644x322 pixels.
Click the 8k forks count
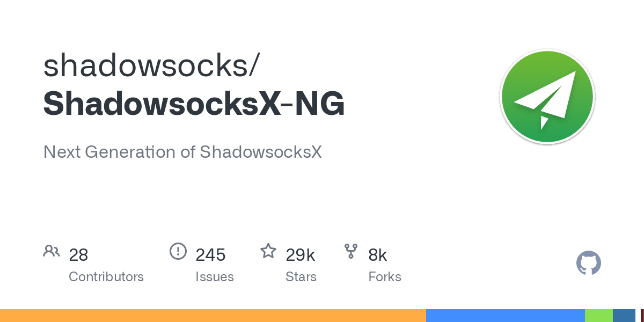[x=378, y=255]
